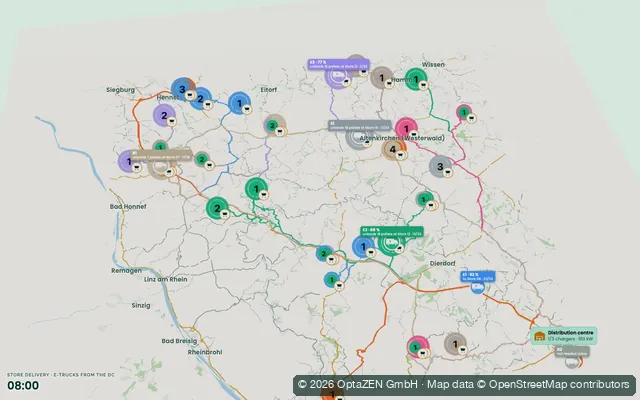Click gray label under Distribution centre card

572,351
